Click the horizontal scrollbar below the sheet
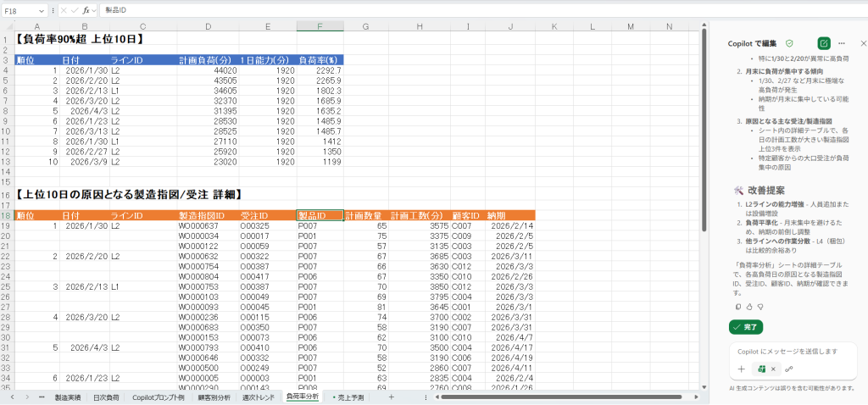Screen dimensions: 868x405 pos(551,397)
